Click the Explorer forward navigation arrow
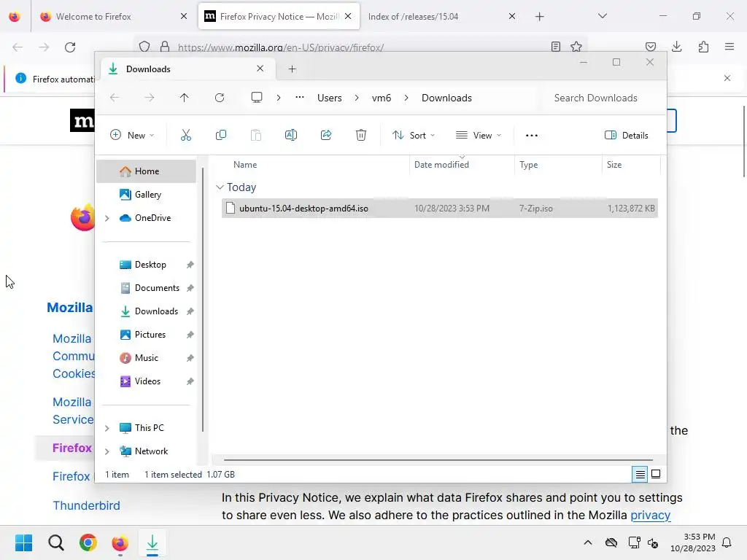This screenshot has height=560, width=747. (149, 98)
